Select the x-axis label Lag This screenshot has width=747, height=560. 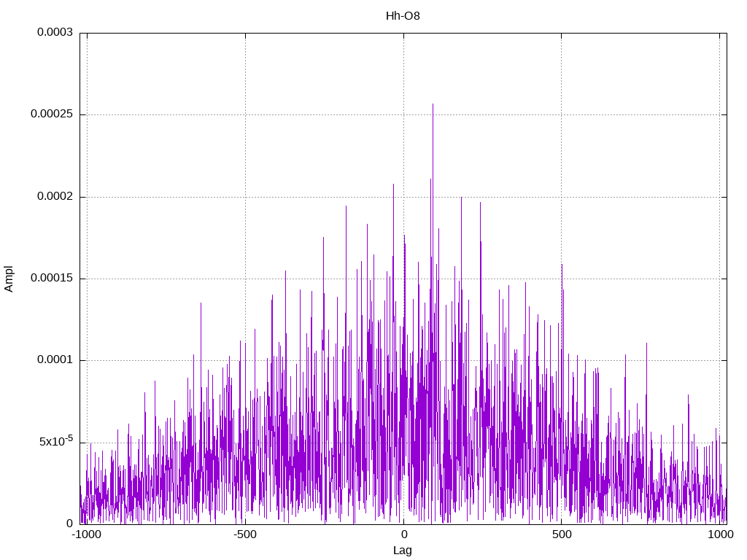click(403, 551)
